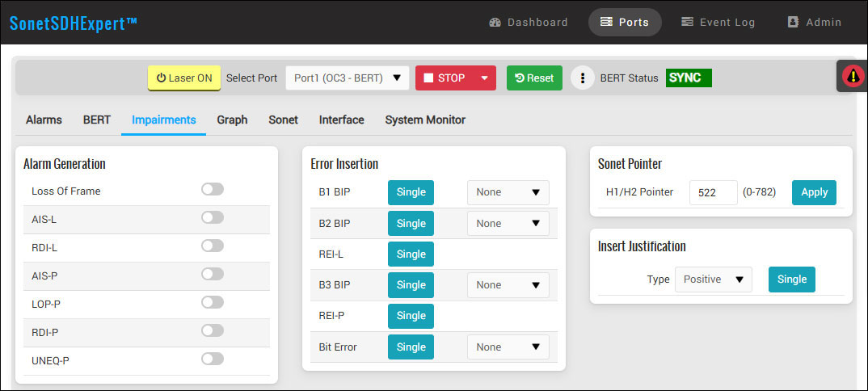Open the B1 BIP rate dropdown
The image size is (868, 391).
click(508, 192)
